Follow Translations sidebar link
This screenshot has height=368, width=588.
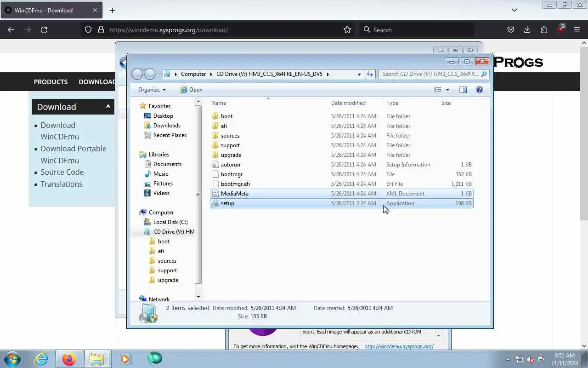point(62,184)
